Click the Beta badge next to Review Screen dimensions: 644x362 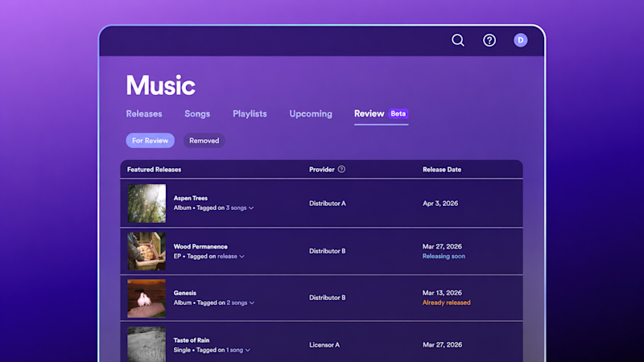coord(398,113)
